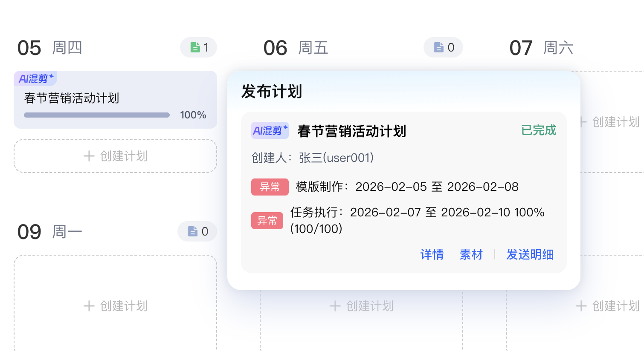
Task: Open the 素材 link in the popup
Action: 471,254
